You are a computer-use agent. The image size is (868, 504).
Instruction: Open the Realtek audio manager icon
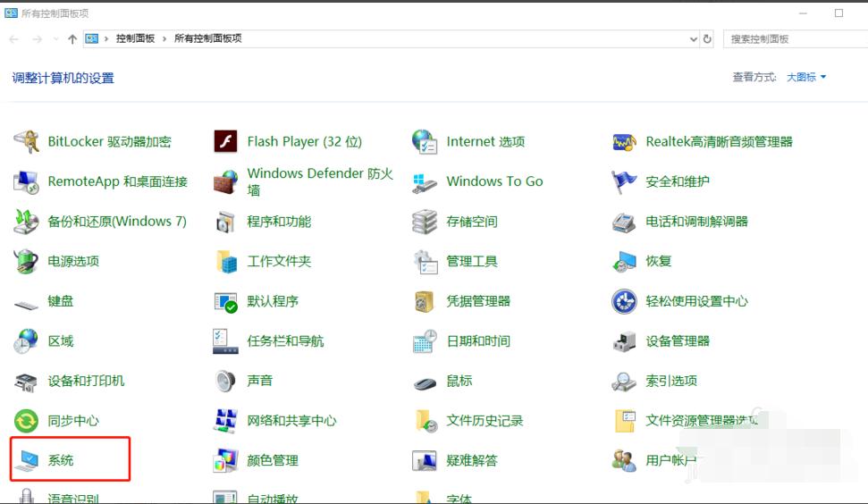pos(624,141)
